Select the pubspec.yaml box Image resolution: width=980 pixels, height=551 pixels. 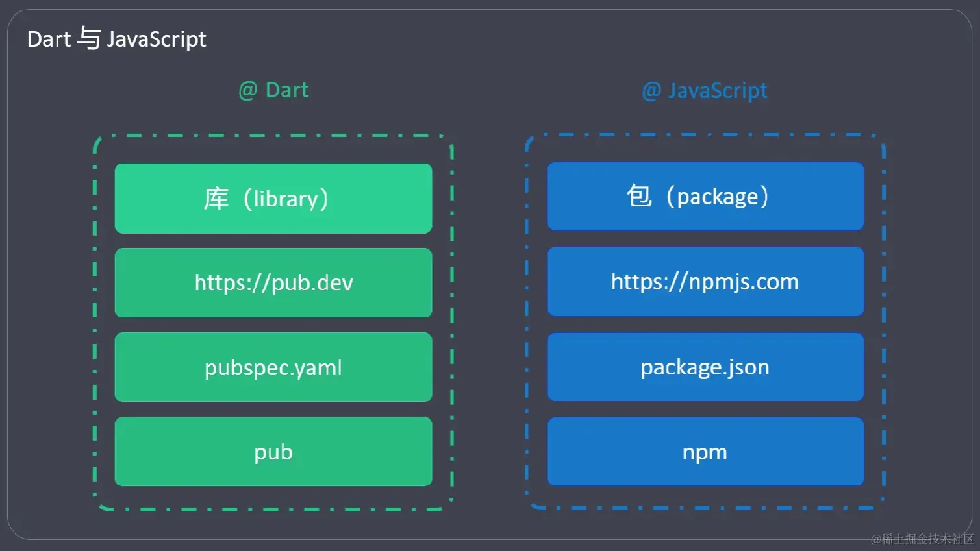(x=273, y=367)
